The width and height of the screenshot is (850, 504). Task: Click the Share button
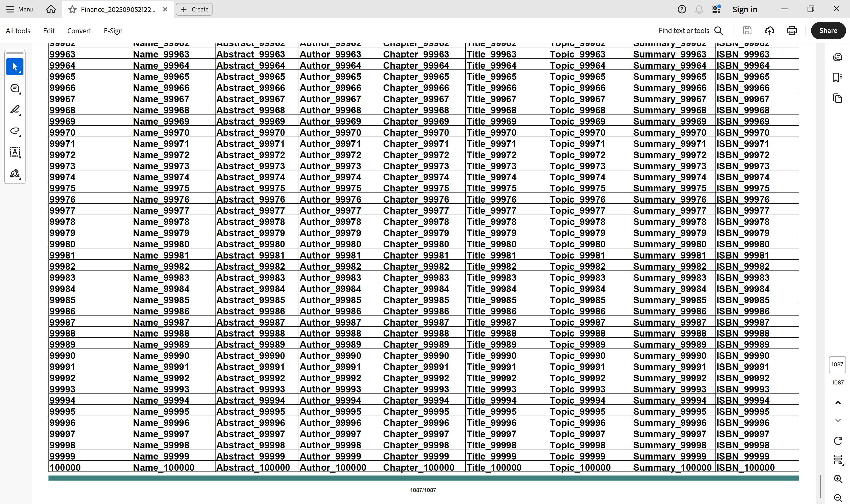point(828,31)
